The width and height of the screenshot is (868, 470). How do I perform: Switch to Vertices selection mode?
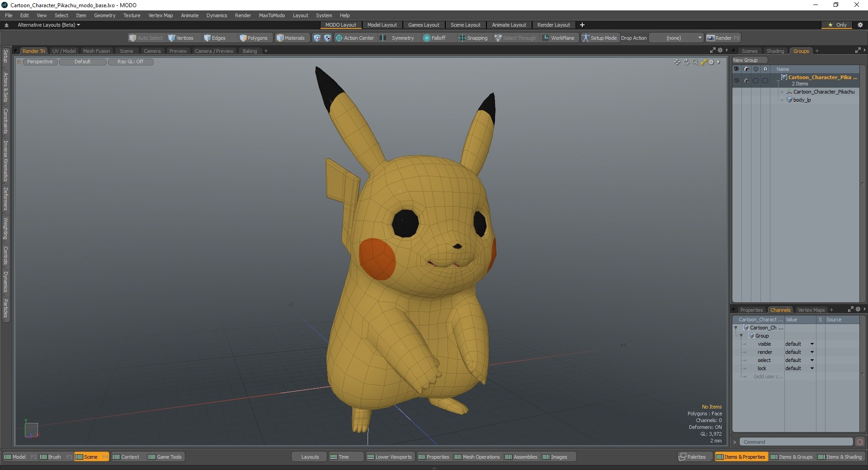(180, 38)
